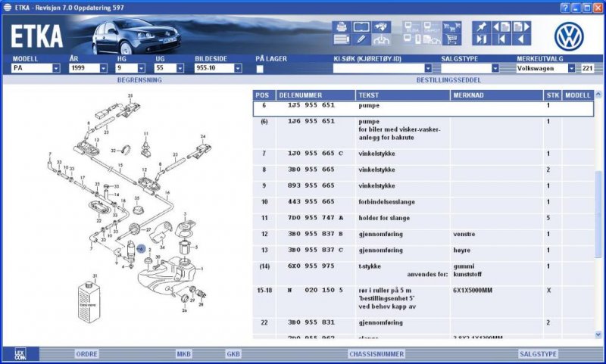
Task: Click the printer icon in the toolbar
Action: click(x=342, y=28)
